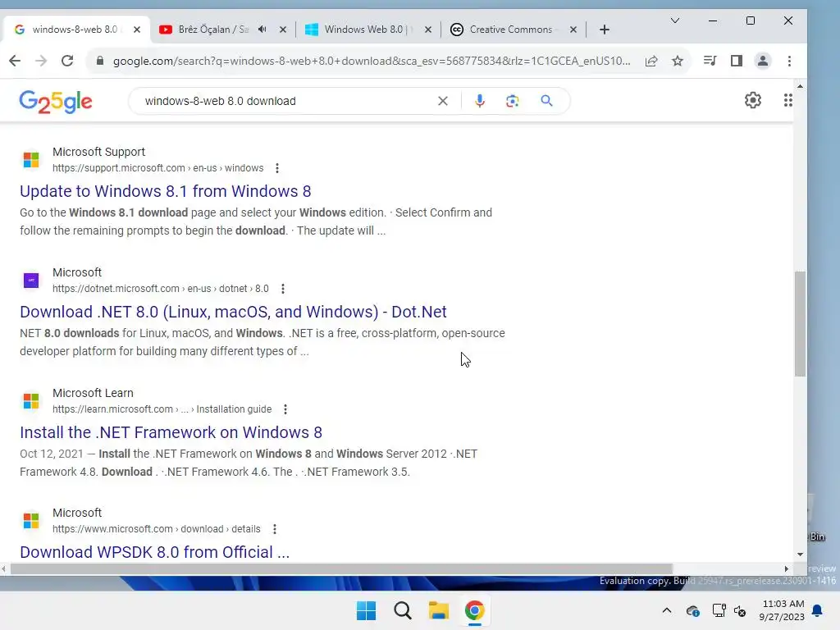Screen dimensions: 840x630
Task: Click the scroll right arrow
Action: 787,569
